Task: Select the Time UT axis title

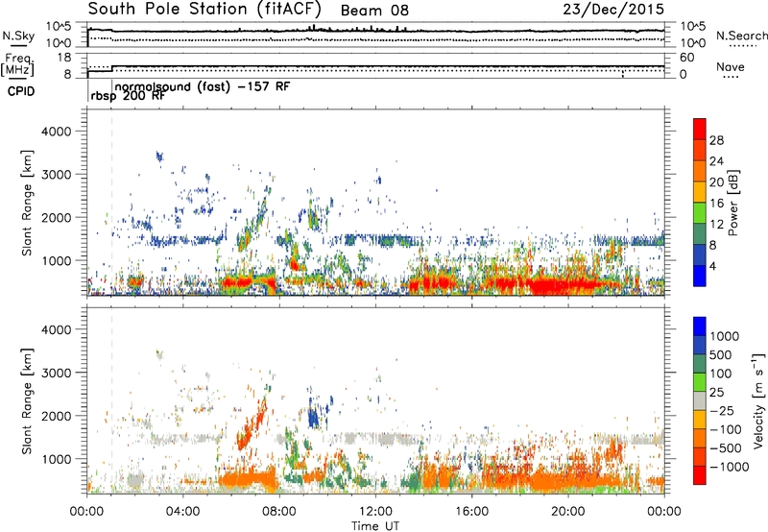Action: pos(375,526)
